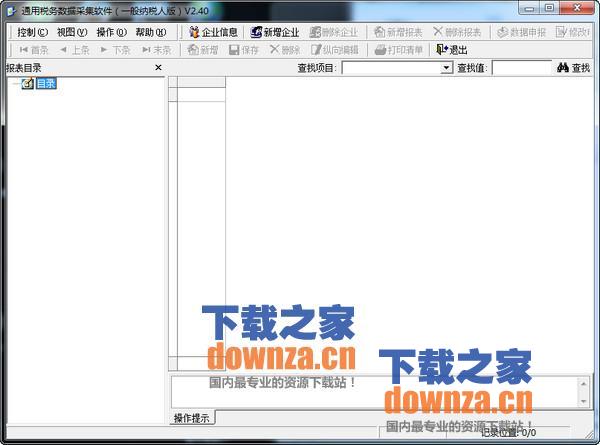Click the 新增 record button
This screenshot has width=600, height=445.
(203, 50)
